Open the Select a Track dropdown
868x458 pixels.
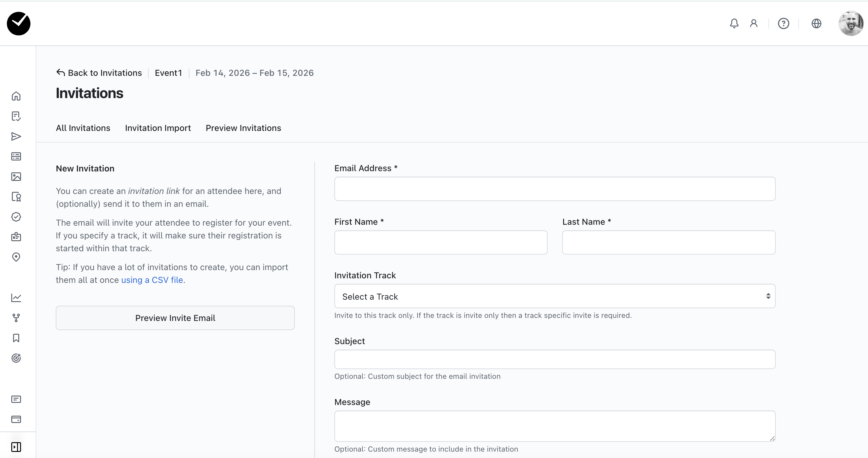tap(555, 296)
